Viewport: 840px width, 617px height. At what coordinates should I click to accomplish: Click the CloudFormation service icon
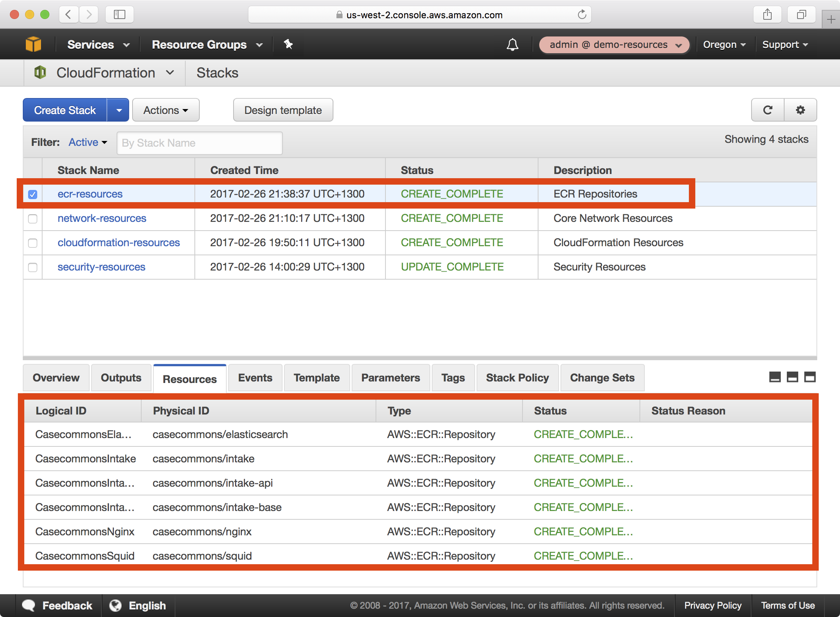pos(40,72)
